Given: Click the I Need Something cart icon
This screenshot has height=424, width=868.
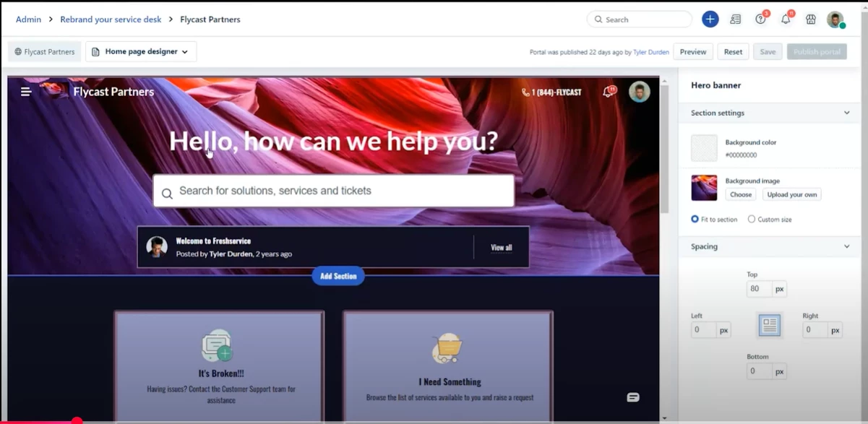Looking at the screenshot, I should tap(447, 348).
